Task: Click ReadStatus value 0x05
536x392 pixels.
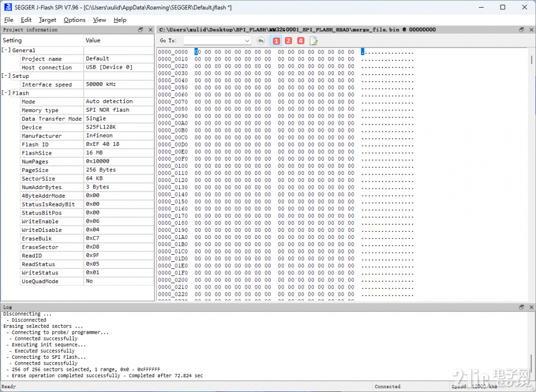Action: click(92, 264)
